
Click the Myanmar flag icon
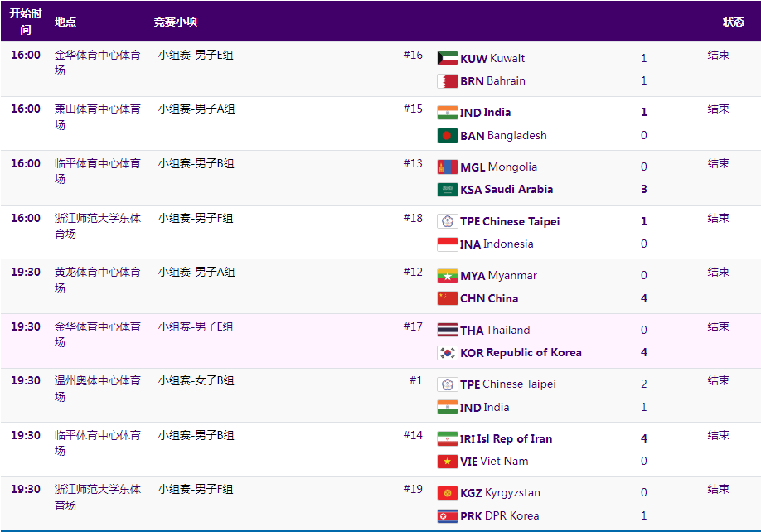click(x=447, y=275)
